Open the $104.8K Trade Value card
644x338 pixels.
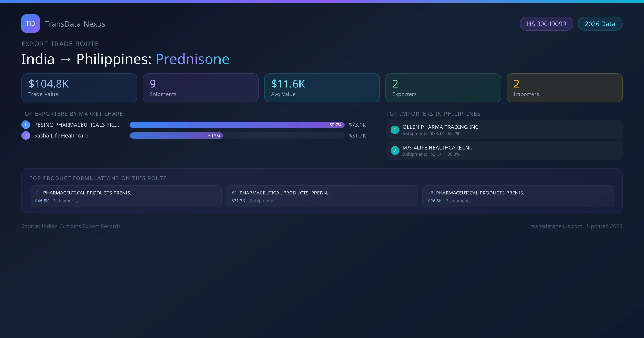pos(79,88)
